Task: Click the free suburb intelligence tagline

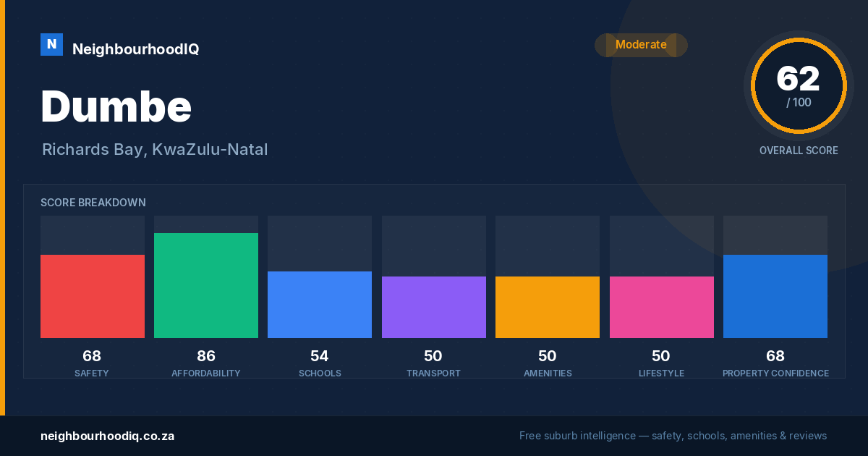Action: (673, 436)
